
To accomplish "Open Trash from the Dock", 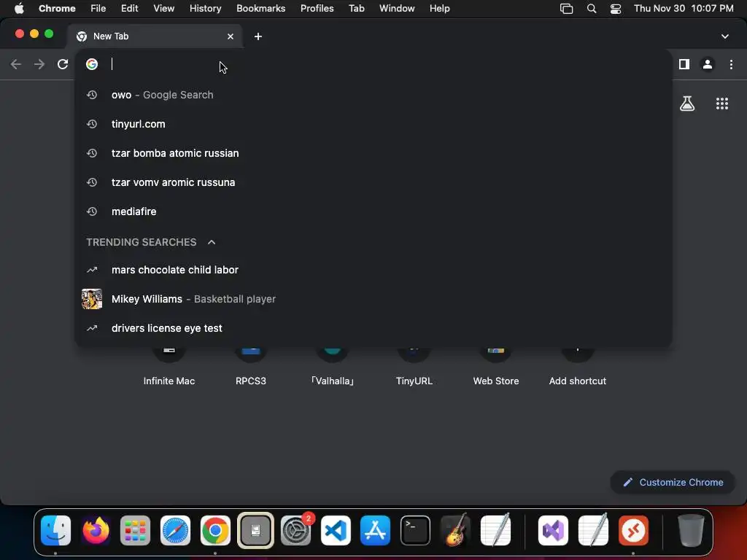I will pos(691,530).
